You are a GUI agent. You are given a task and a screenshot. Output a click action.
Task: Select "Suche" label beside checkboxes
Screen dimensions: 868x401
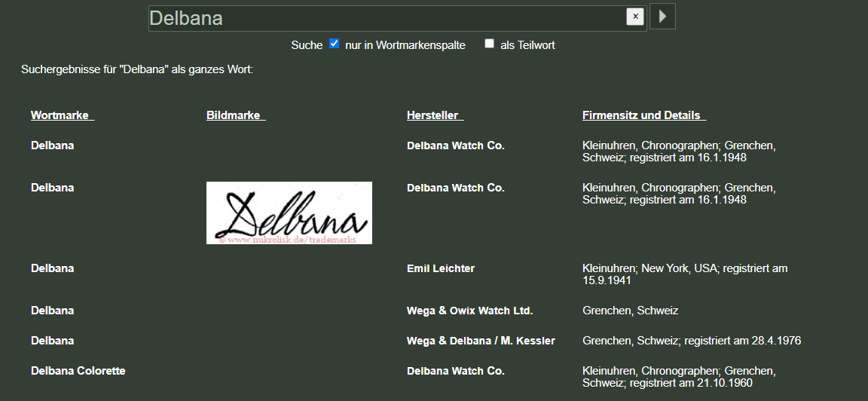[x=307, y=45]
